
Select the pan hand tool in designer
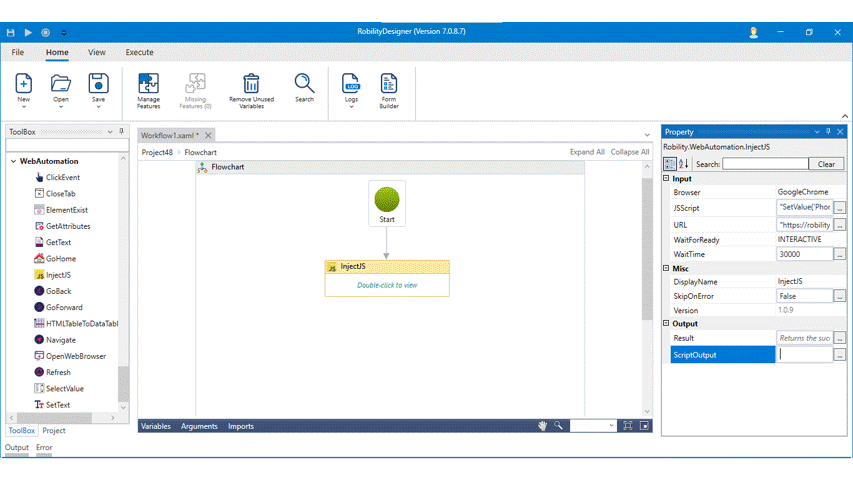[x=543, y=426]
